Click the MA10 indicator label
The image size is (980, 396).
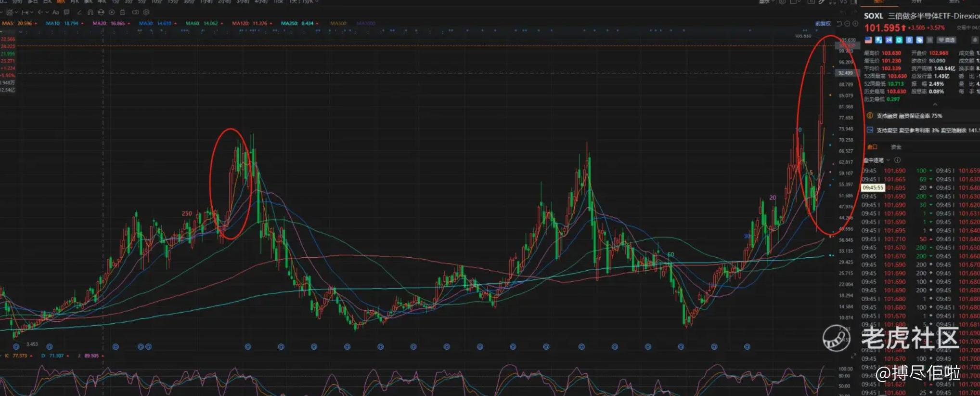52,23
